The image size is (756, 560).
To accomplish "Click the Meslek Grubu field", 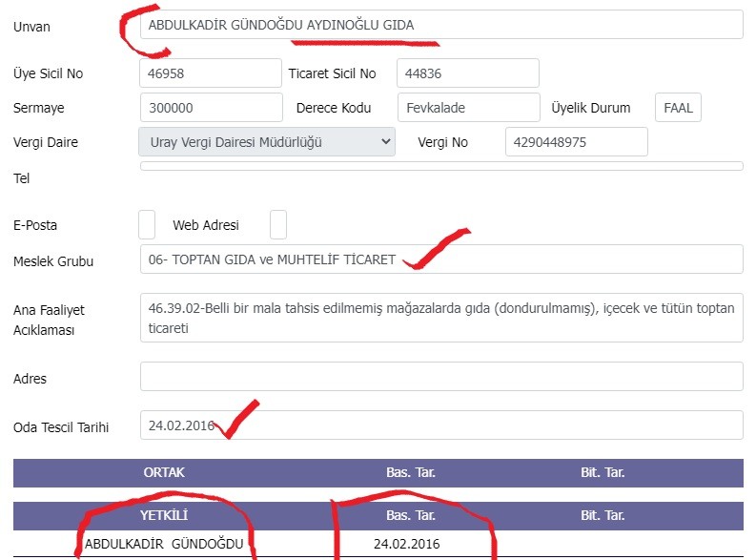I will click(441, 259).
